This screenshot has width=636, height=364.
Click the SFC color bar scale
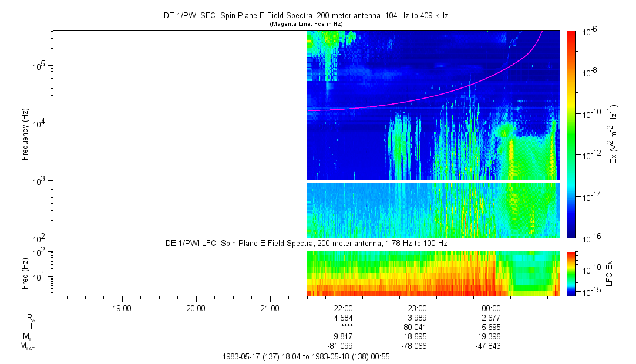coord(571,134)
